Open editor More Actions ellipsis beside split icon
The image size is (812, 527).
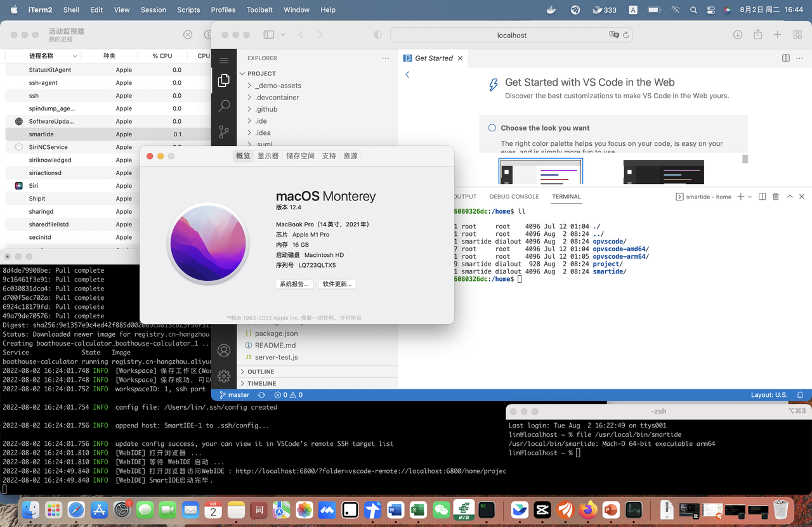tap(801, 58)
